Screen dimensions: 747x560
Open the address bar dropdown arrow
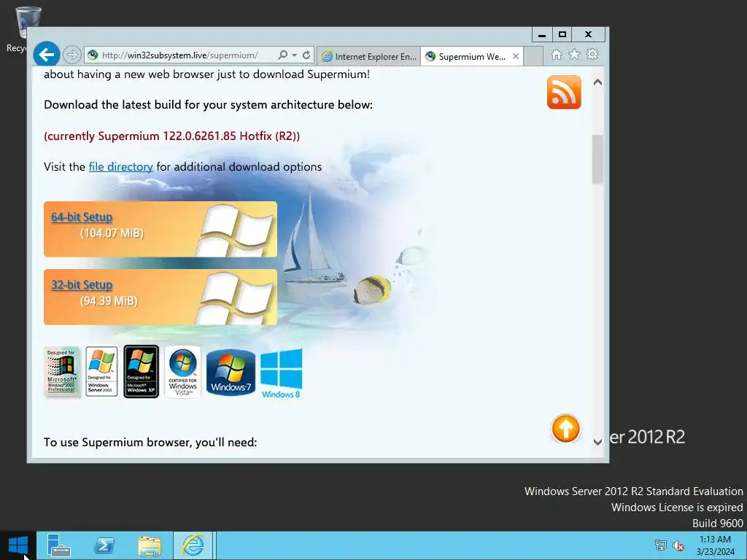(295, 55)
